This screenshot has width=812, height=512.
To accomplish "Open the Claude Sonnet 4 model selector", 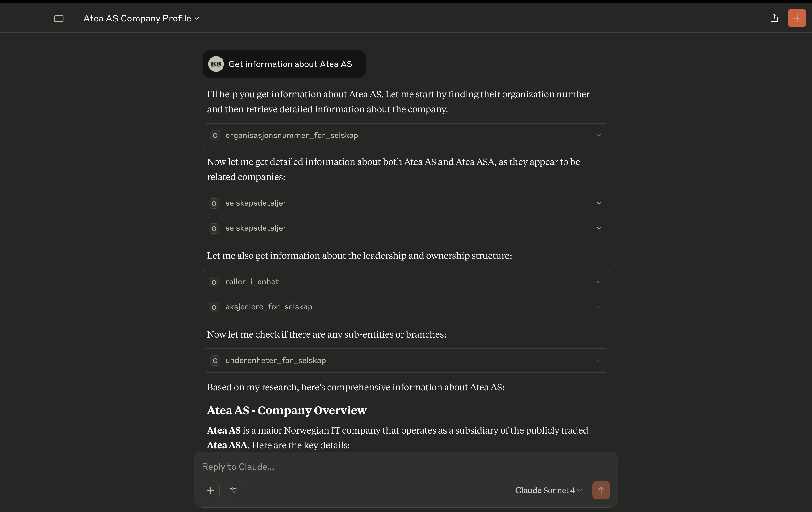I will [x=548, y=490].
